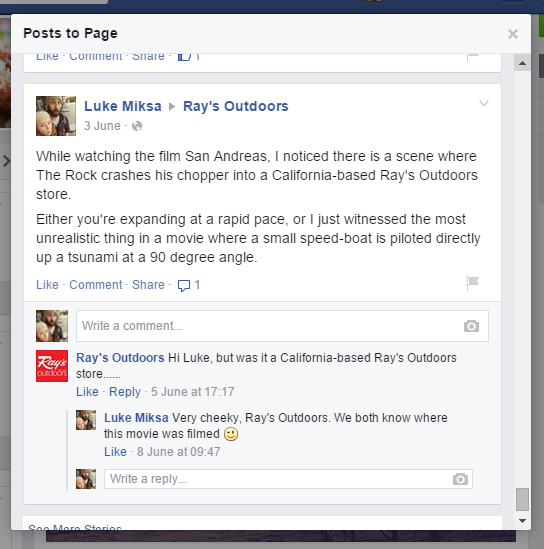Click the smiley emoji in Luke's reply

pos(231,434)
